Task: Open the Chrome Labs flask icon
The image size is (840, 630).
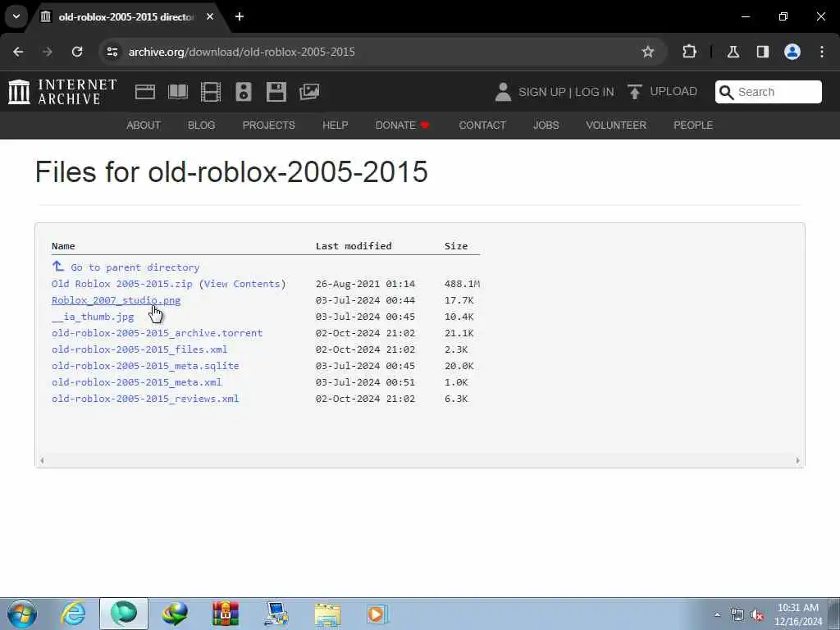Action: (x=733, y=52)
